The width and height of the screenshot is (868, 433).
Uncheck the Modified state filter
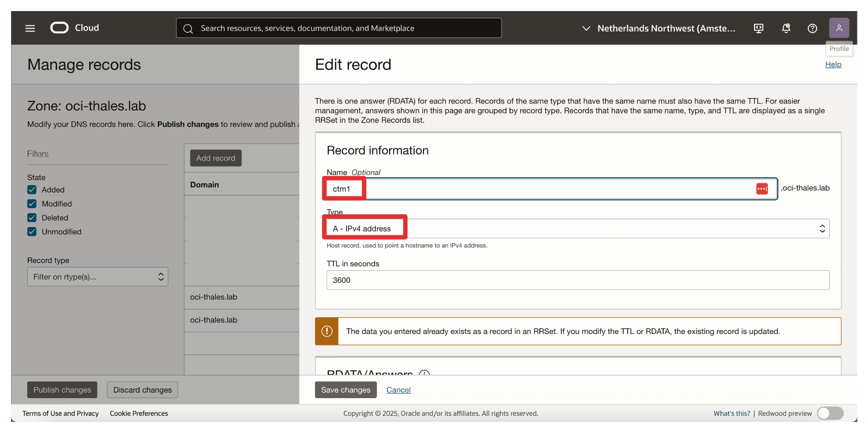tap(32, 204)
